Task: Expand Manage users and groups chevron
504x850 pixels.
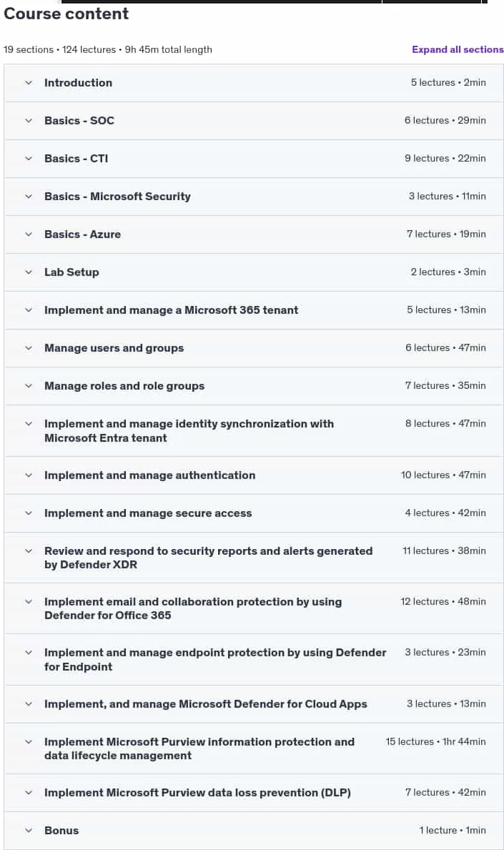Action: click(29, 348)
